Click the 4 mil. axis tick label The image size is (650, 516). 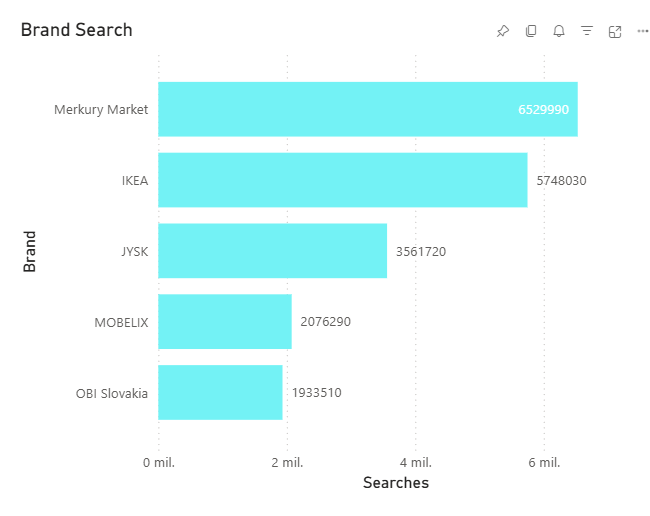(416, 463)
